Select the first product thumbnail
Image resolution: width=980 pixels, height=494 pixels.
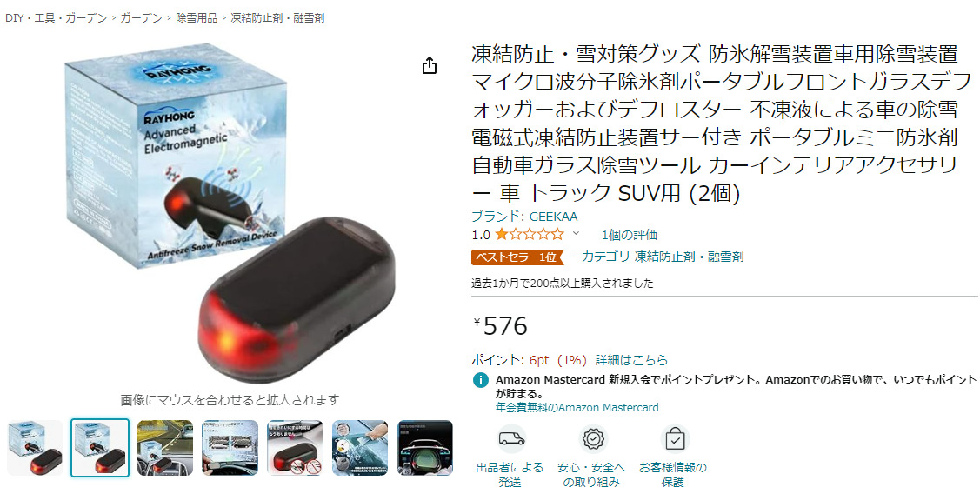[x=35, y=448]
